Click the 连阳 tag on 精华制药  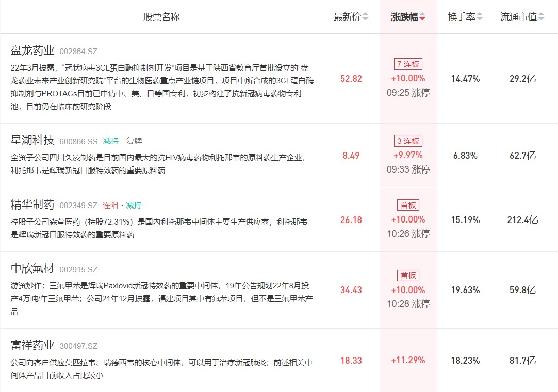(x=110, y=206)
